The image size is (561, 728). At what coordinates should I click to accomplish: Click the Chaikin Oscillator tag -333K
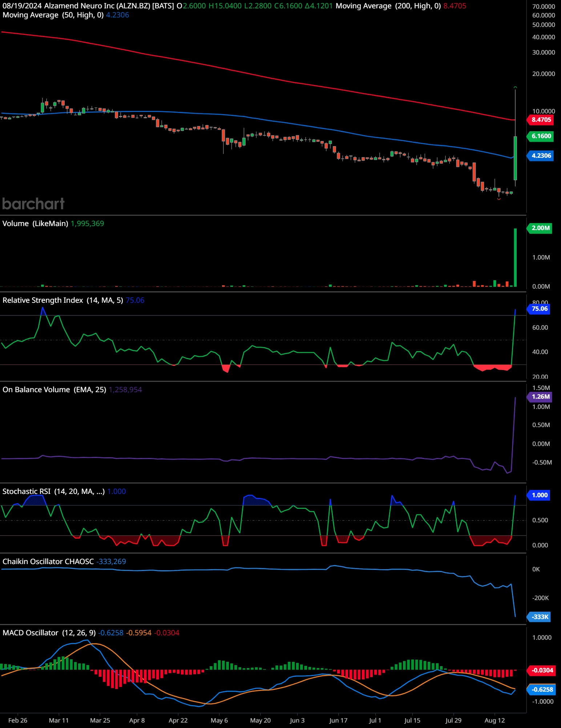pos(539,617)
